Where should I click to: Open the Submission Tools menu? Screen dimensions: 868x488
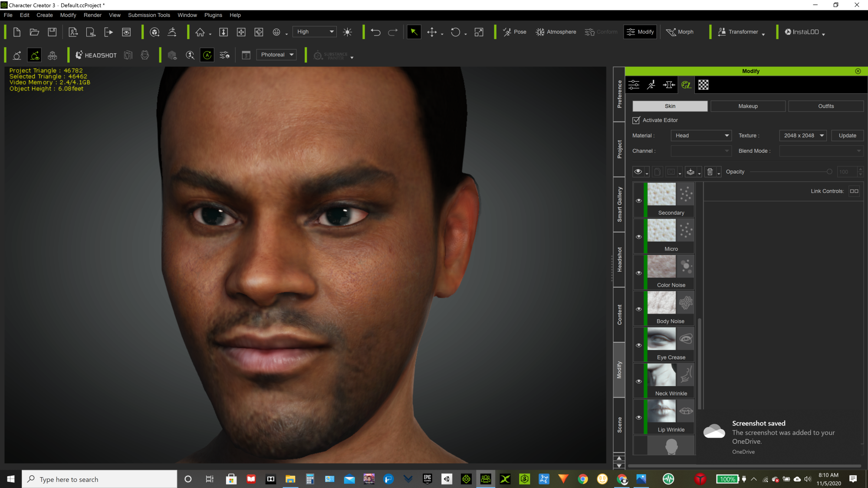pos(149,15)
